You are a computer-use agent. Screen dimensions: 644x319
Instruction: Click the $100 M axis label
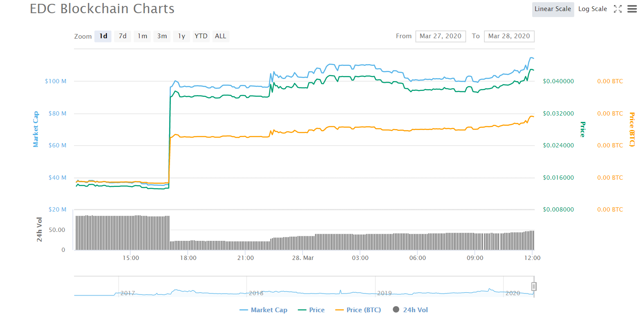coord(56,81)
